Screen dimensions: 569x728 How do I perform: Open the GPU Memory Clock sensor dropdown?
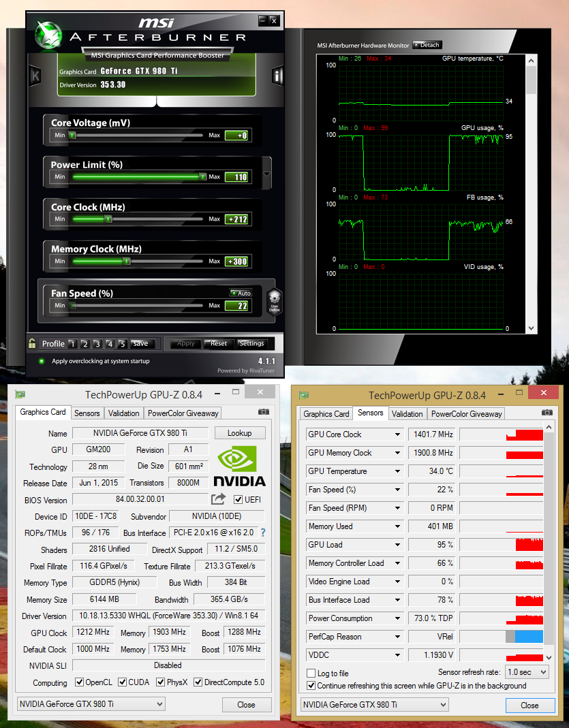[397, 453]
